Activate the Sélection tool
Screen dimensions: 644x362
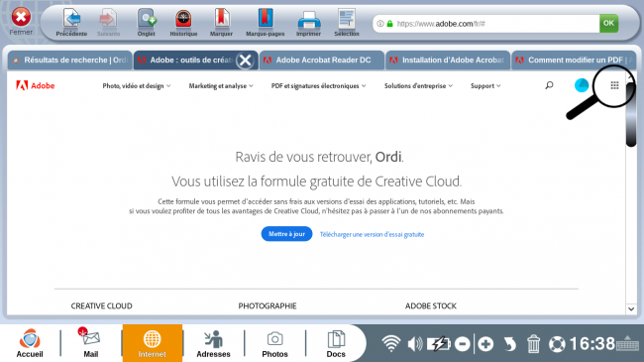click(347, 22)
